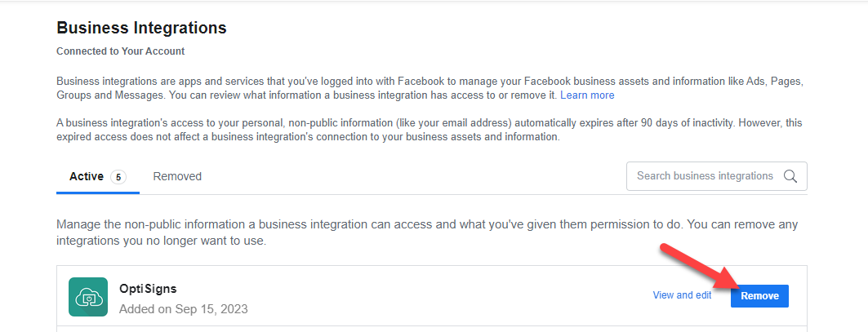Open the Learn more link
The width and height of the screenshot is (868, 332).
[x=587, y=95]
